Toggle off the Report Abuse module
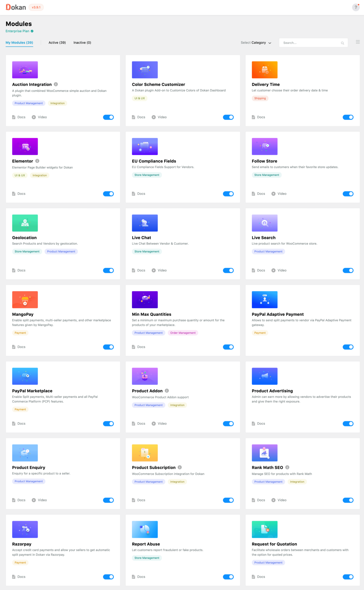This screenshot has height=590, width=364. (x=228, y=577)
